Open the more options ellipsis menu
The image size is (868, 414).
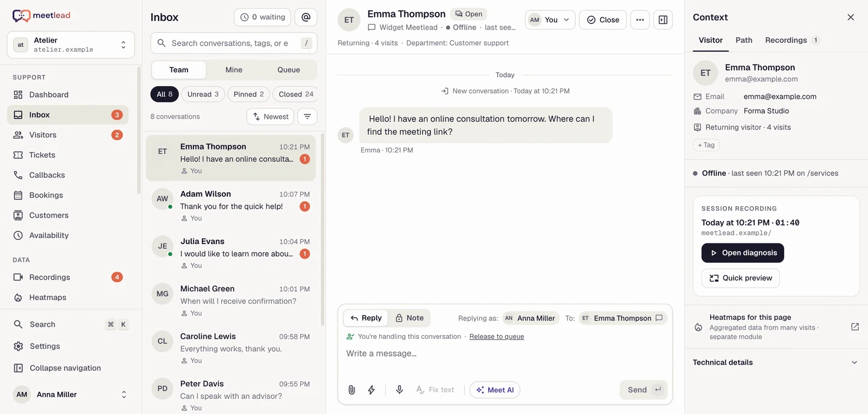coord(640,20)
